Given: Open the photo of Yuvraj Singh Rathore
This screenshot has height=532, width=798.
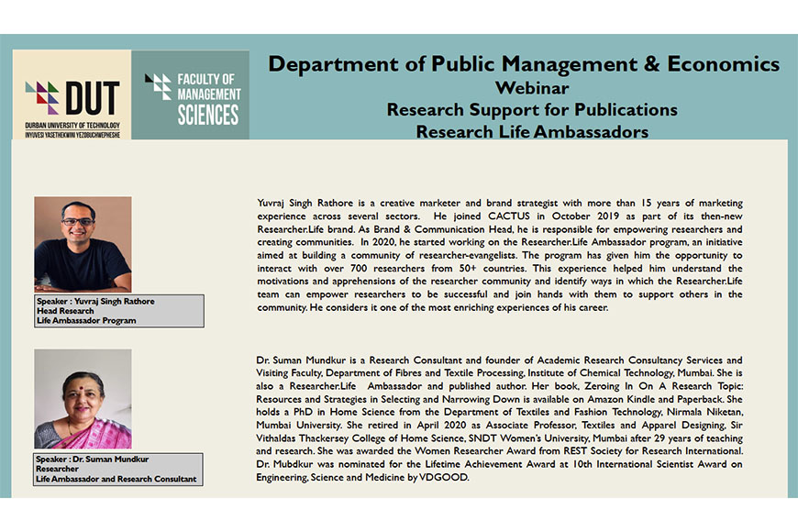Looking at the screenshot, I should point(83,244).
